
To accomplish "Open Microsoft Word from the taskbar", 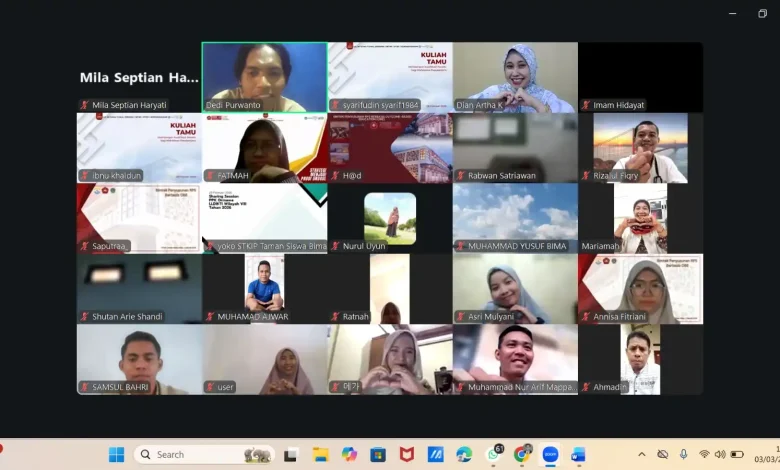I will (578, 454).
